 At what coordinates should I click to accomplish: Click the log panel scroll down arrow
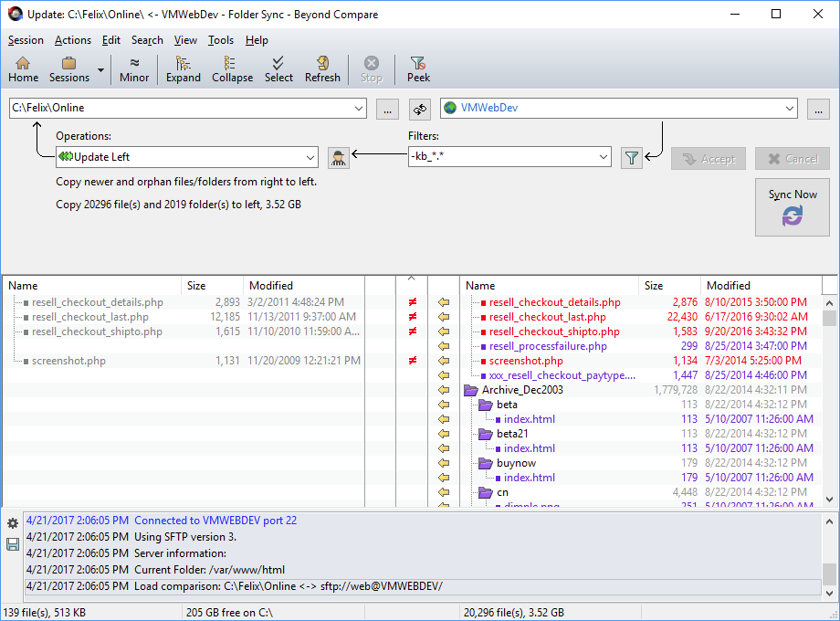tap(829, 593)
